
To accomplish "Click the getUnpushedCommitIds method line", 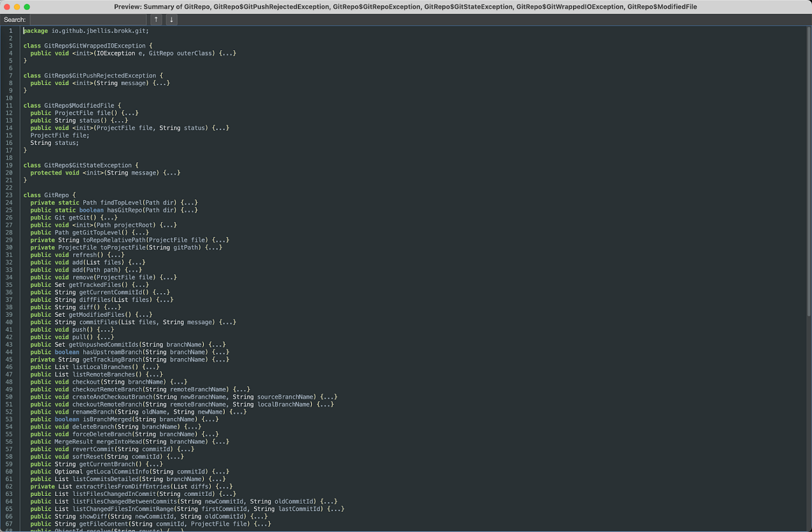I will tap(128, 345).
